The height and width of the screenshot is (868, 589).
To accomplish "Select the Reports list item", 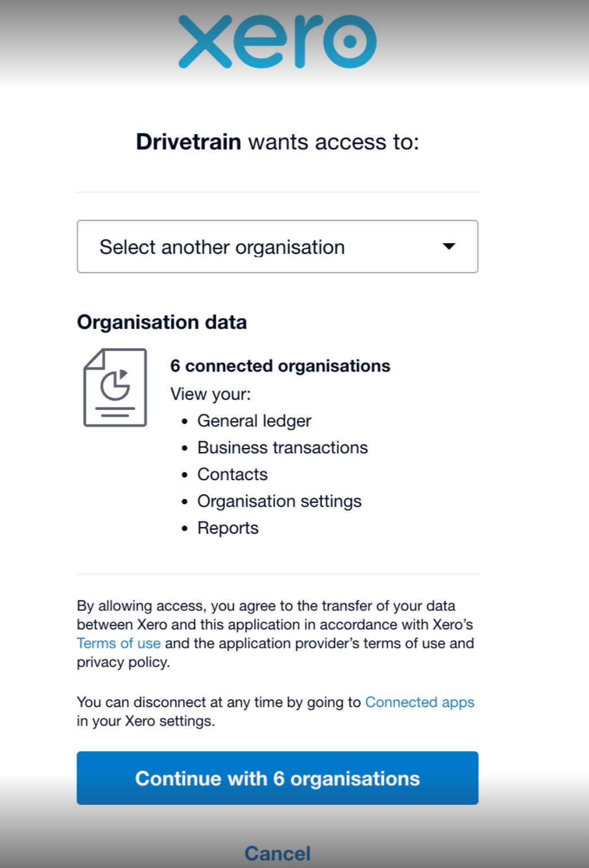I will coord(227,528).
